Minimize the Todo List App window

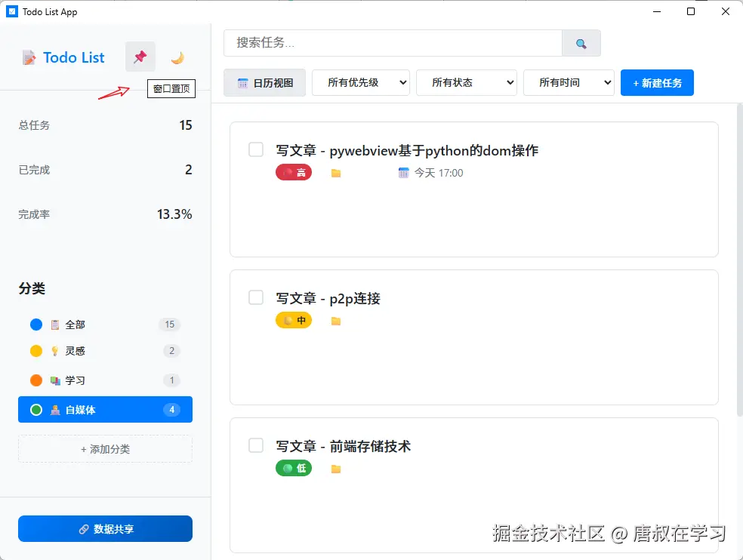[657, 11]
